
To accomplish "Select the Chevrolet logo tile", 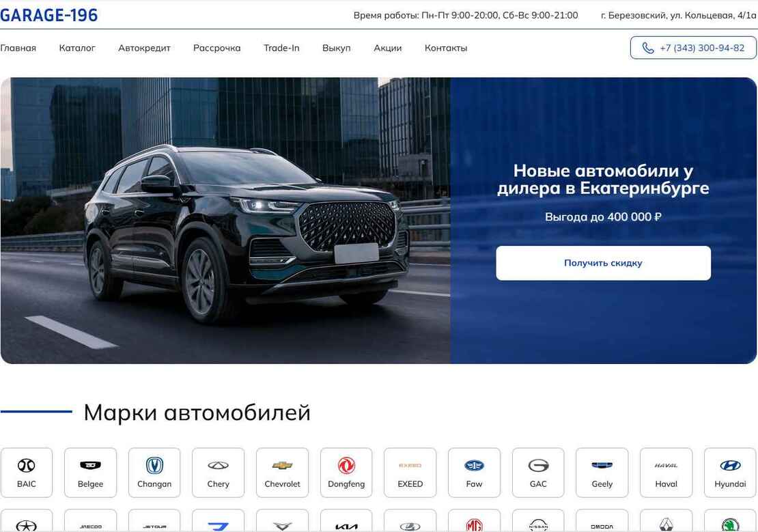I will (282, 473).
